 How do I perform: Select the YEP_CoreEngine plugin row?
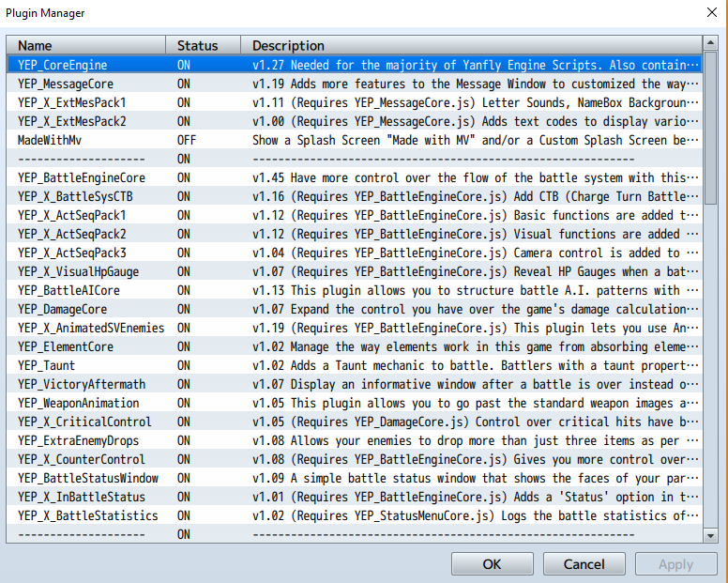(355, 65)
